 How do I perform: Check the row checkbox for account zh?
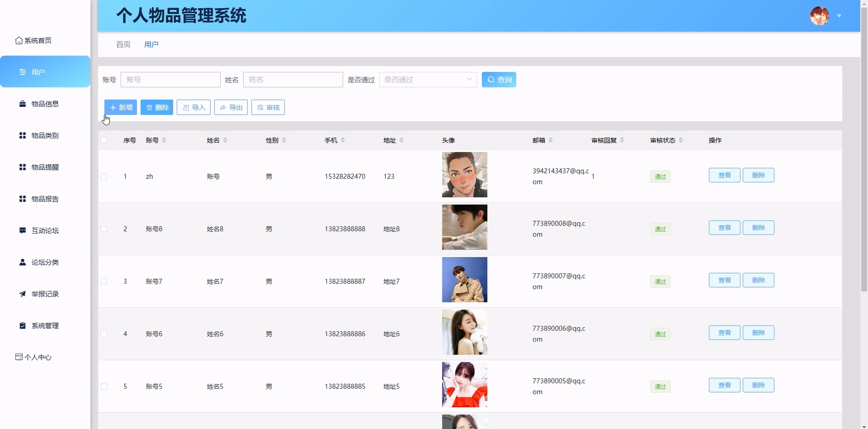click(x=104, y=176)
